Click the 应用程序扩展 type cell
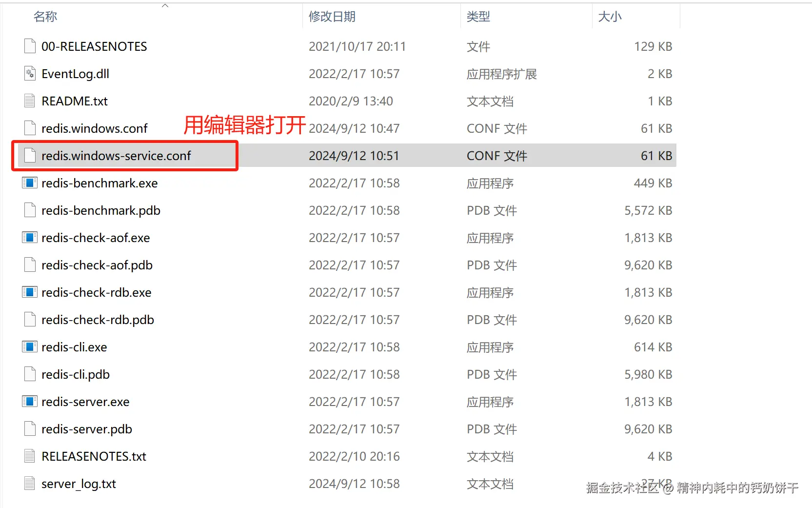Screen dimensions: 812x508 [x=502, y=74]
